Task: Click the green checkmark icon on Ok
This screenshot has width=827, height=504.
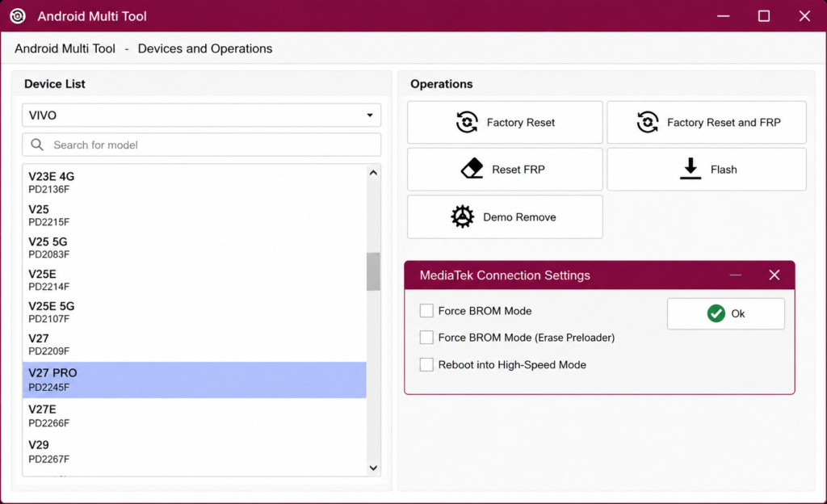Action: [x=716, y=313]
